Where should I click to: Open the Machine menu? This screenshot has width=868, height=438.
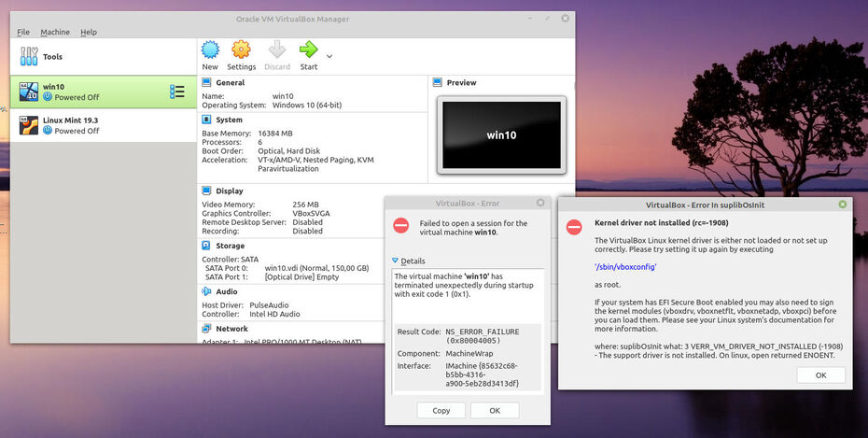click(x=55, y=32)
